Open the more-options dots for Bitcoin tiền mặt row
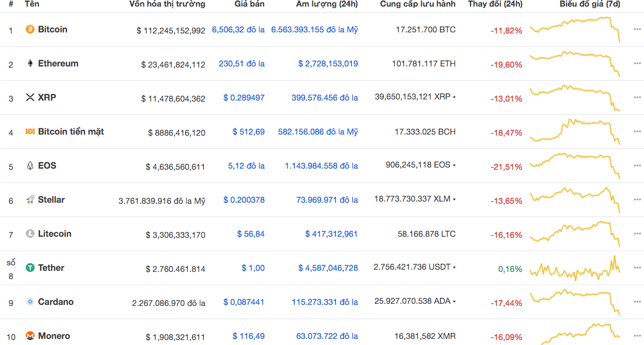Viewport: 644px width, 345px height. [x=637, y=132]
